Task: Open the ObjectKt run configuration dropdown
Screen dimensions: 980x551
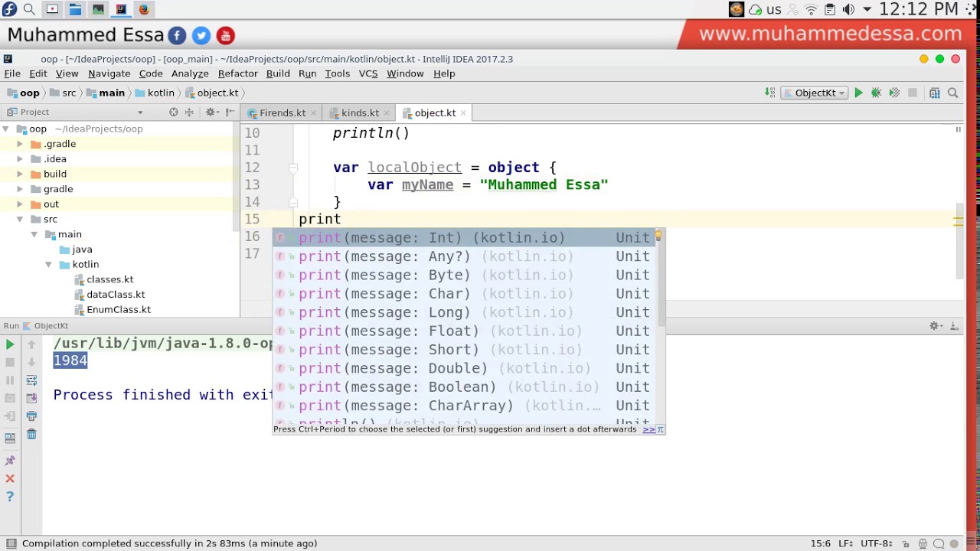Action: coord(815,93)
